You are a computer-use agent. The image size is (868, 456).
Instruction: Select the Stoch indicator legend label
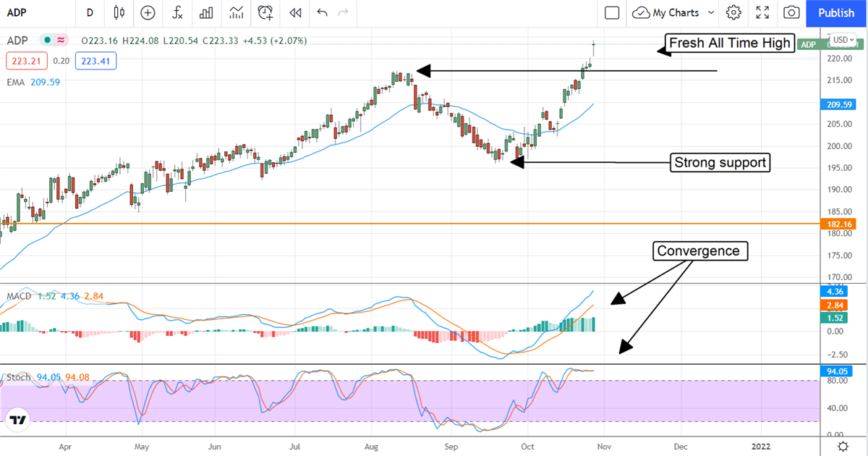(19, 377)
